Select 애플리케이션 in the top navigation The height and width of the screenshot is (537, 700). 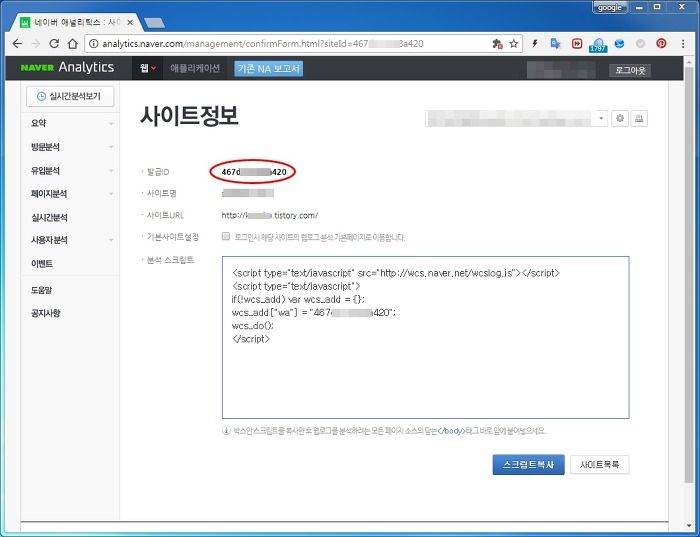coord(195,68)
